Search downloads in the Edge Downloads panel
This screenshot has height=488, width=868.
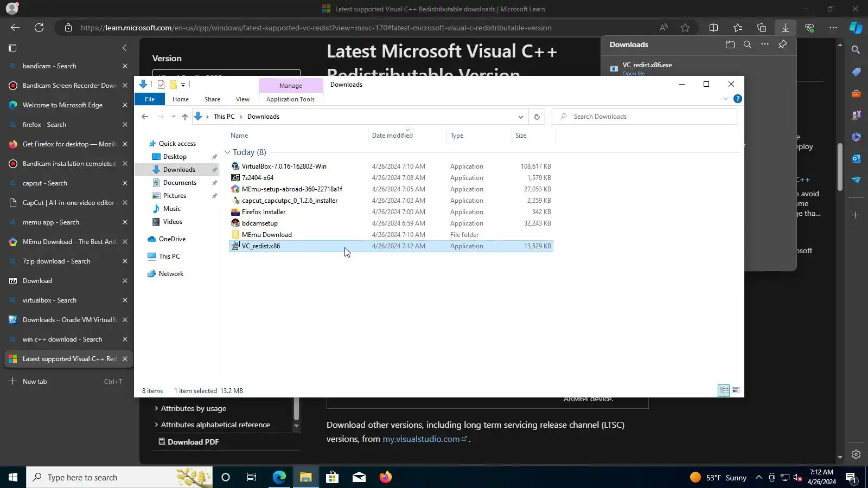748,44
